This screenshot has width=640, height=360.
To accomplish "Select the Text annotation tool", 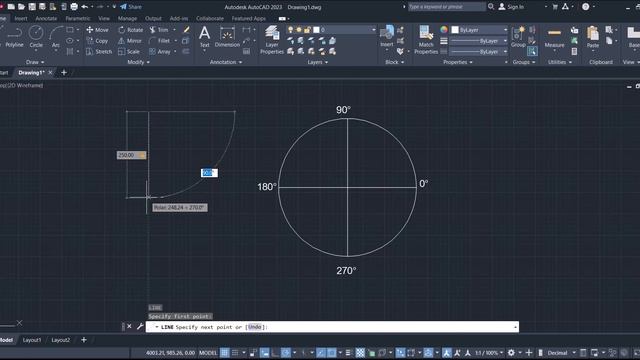I will click(x=204, y=37).
